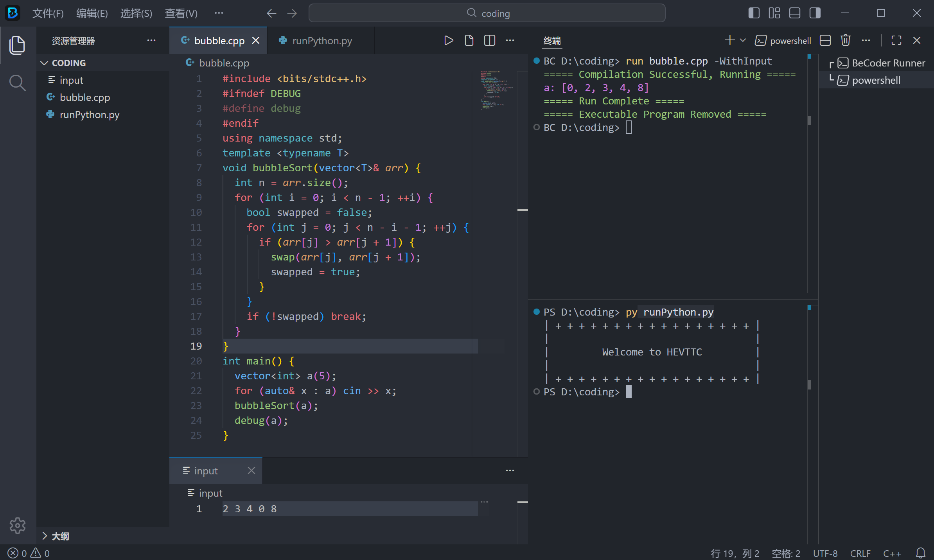Select the 终端 terminal tab

coord(552,41)
